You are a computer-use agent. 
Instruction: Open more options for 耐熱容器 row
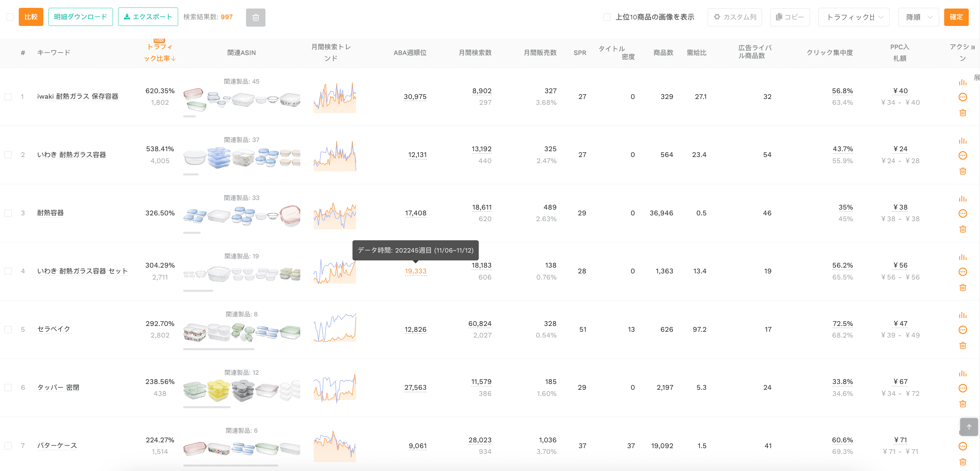click(963, 213)
